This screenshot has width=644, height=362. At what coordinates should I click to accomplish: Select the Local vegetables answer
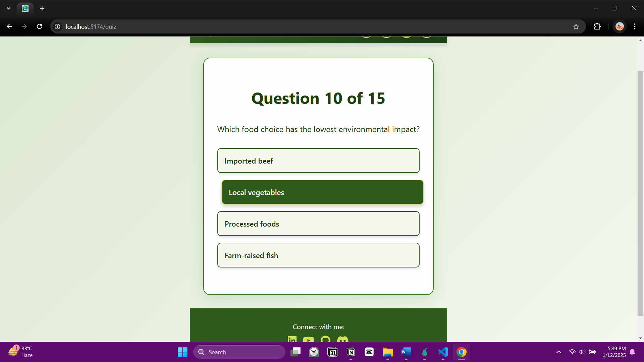[x=322, y=192]
